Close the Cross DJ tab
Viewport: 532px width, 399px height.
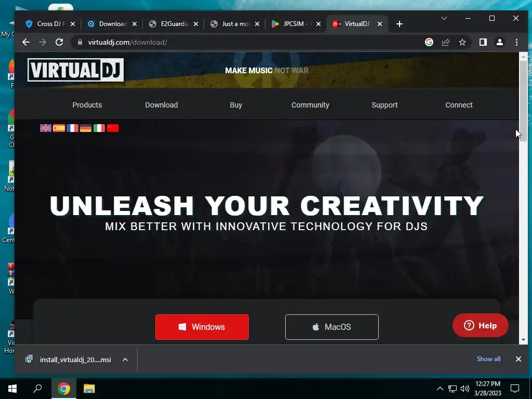tap(73, 24)
